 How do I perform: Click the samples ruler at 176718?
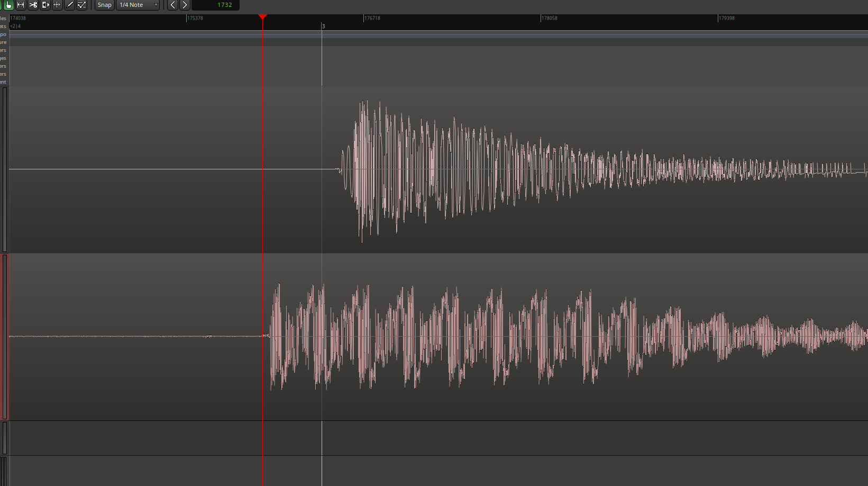(372, 18)
